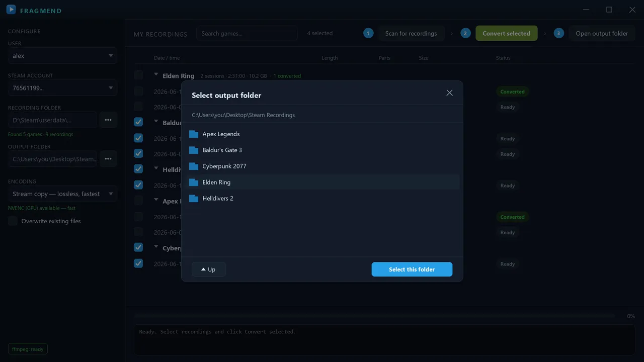The height and width of the screenshot is (362, 644).
Task: Confirm with Select this folder
Action: 412,269
